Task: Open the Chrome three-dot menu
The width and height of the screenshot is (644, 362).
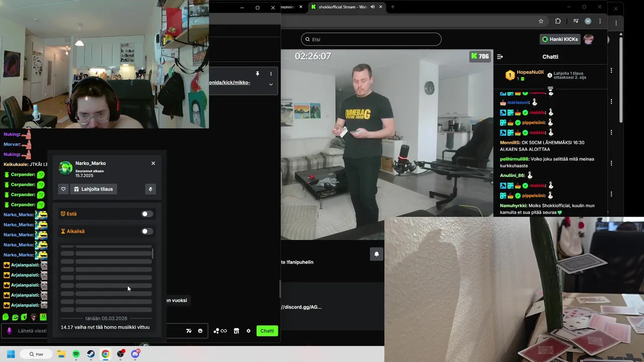Action: (600, 21)
